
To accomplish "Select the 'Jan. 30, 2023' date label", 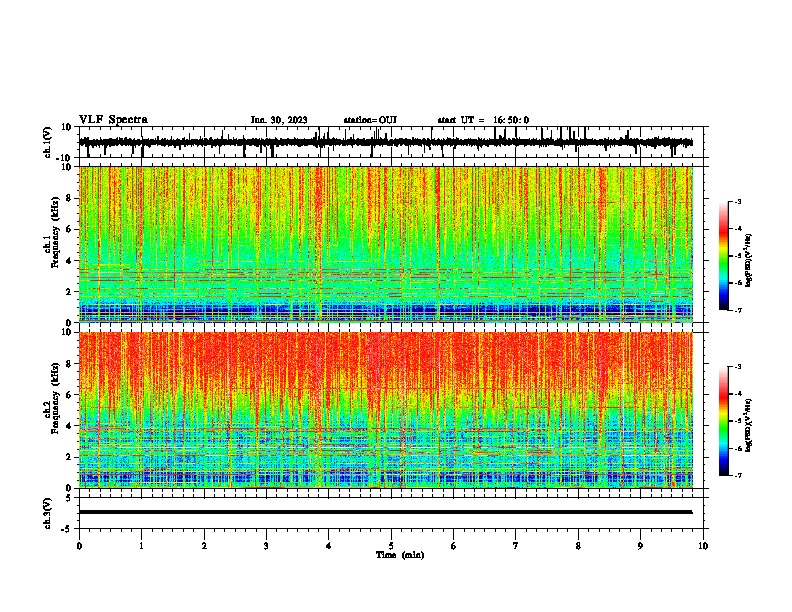I will (x=279, y=120).
